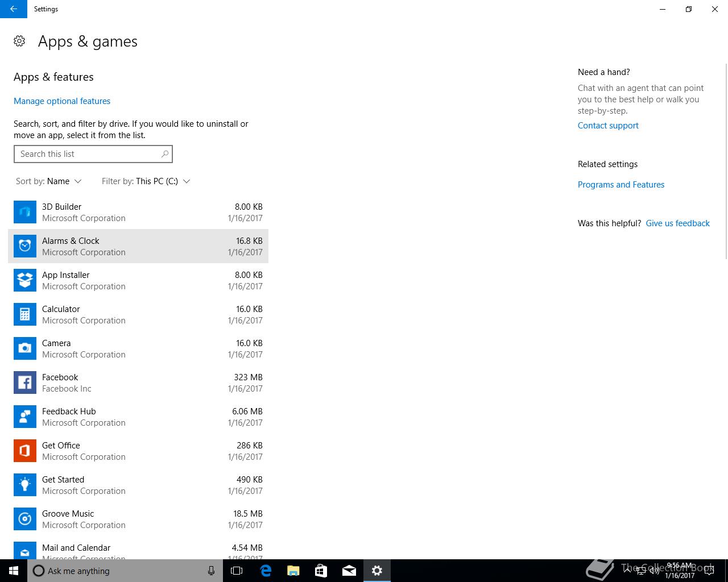Viewport: 728px width, 582px height.
Task: Click the Mail and Calendar app icon
Action: pos(25,550)
